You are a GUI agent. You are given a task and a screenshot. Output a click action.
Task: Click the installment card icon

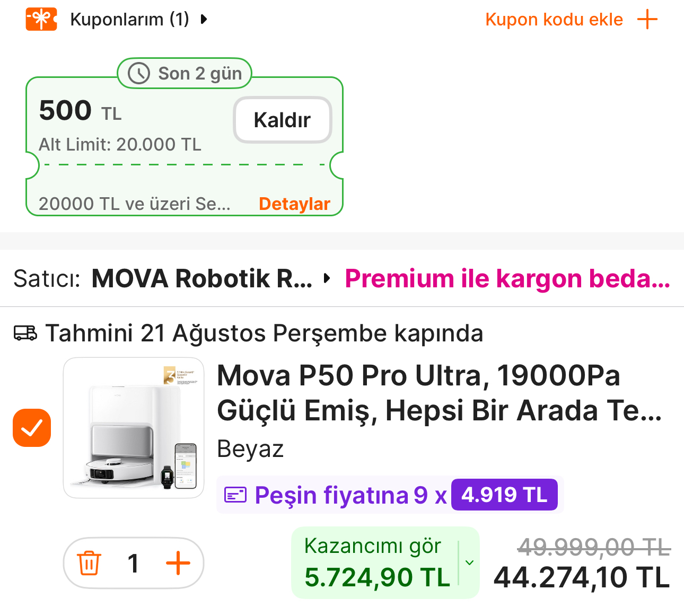235,495
